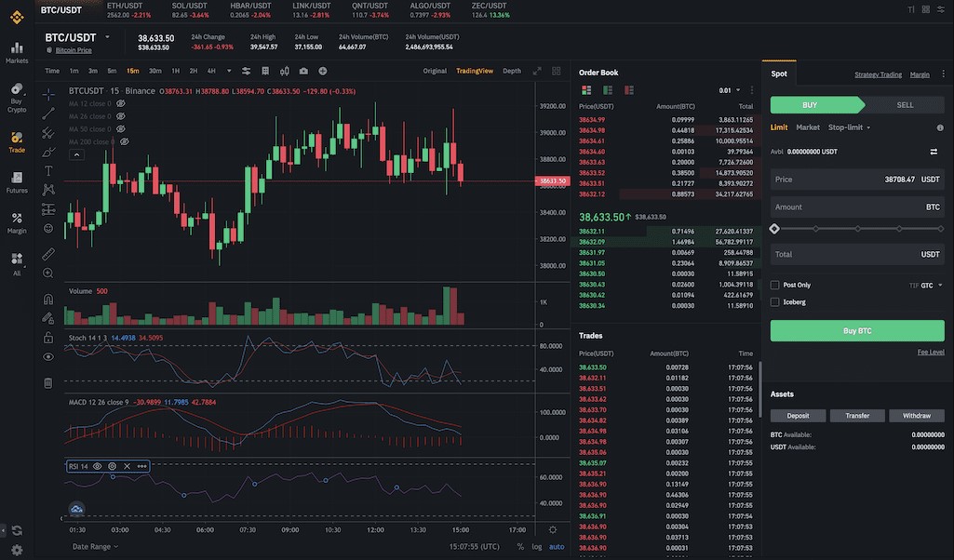954x560 pixels.
Task: Open the Margin section in the sidebar
Action: click(x=17, y=222)
